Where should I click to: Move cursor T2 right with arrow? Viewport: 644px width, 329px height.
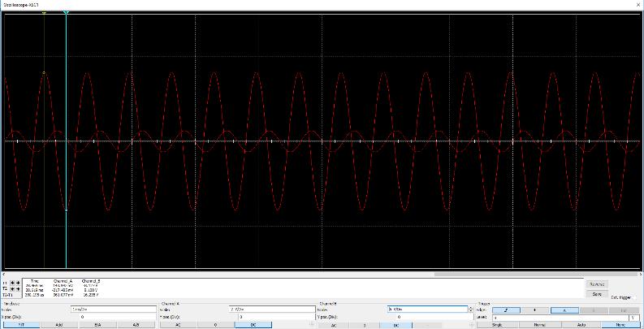tap(18, 289)
